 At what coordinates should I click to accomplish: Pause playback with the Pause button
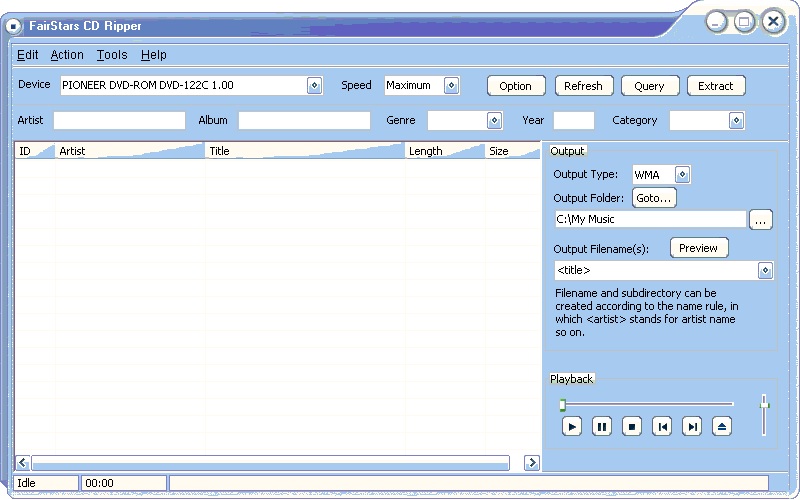[x=601, y=427]
